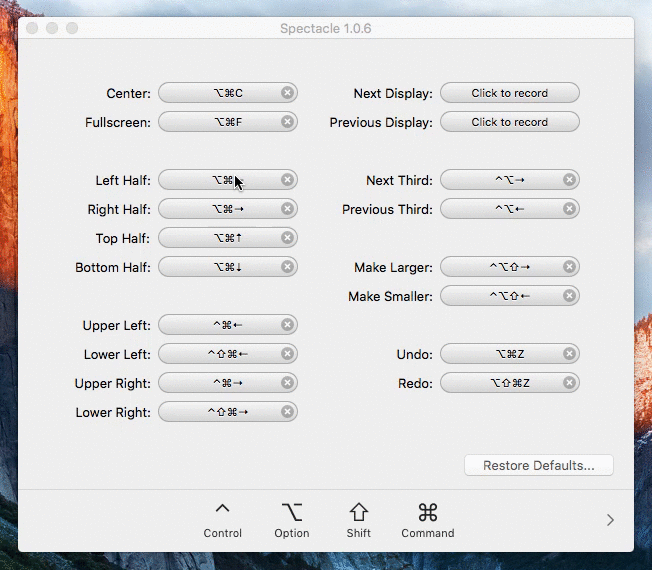Click the "Lower Right:" label

coord(113,412)
